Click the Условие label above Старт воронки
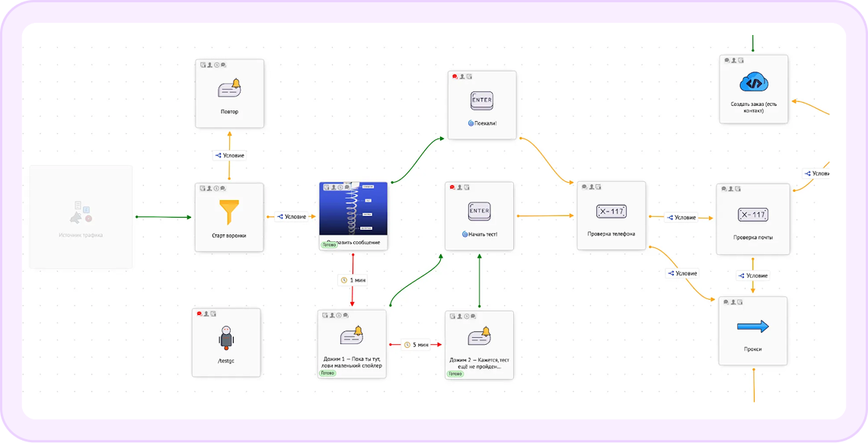868x443 pixels. [229, 155]
